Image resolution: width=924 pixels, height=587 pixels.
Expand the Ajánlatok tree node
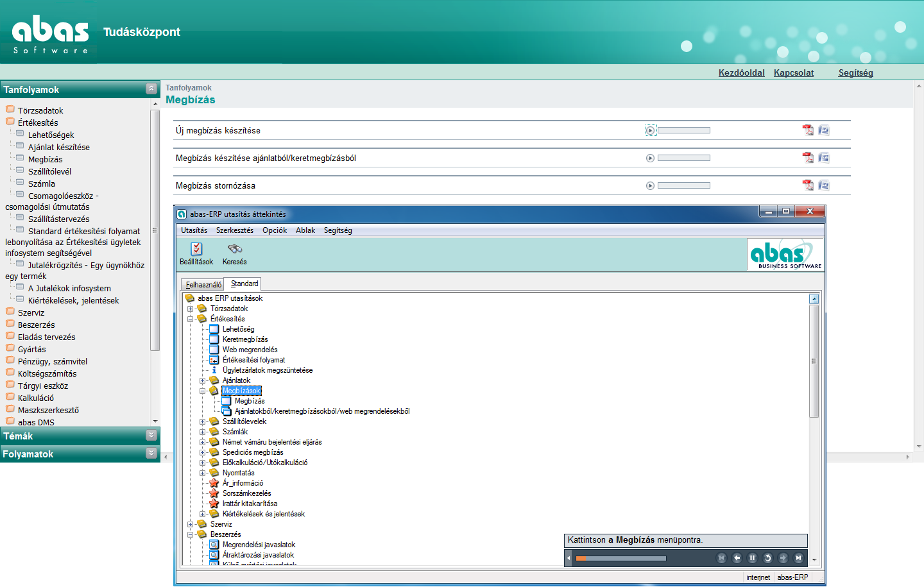202,380
